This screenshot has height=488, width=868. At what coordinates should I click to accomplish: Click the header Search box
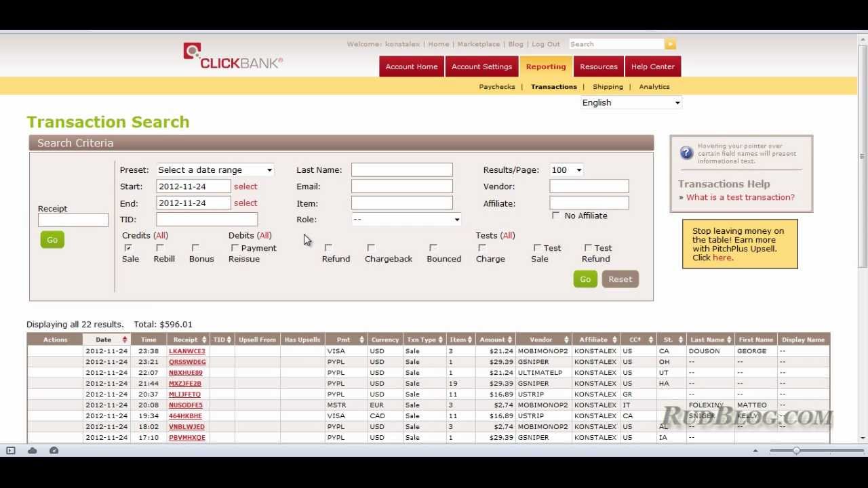pos(616,44)
